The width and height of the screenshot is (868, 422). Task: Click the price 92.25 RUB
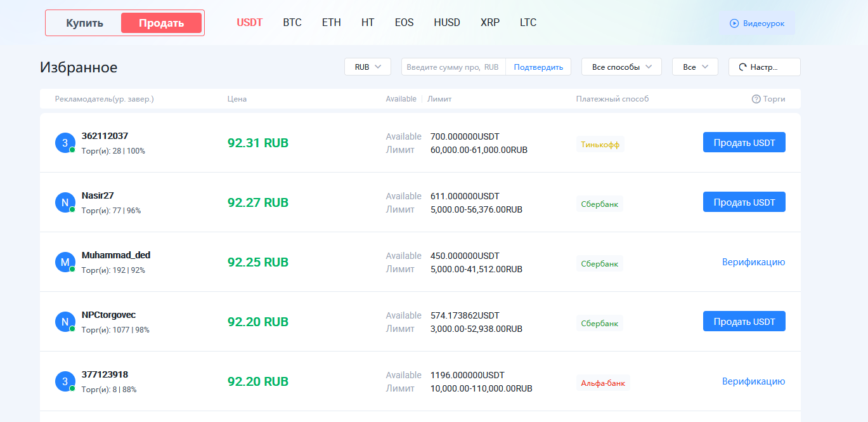coord(258,263)
